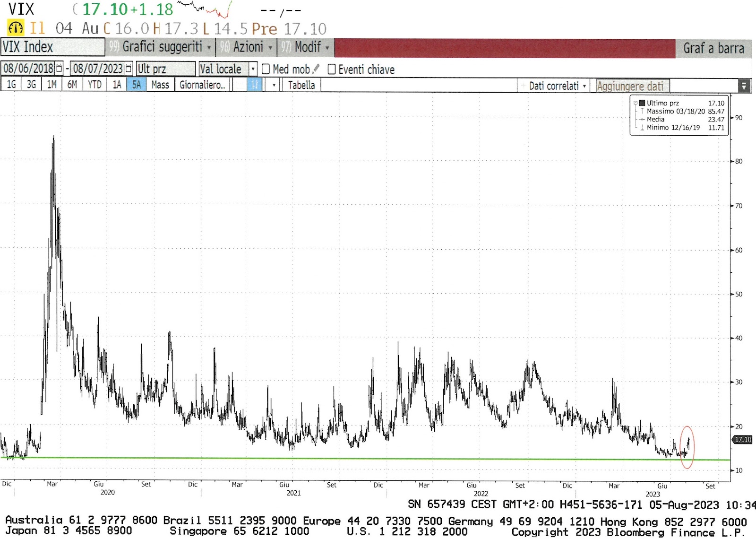The image size is (756, 539).
Task: Click the Pre 17.10 previous value
Action: (289, 29)
